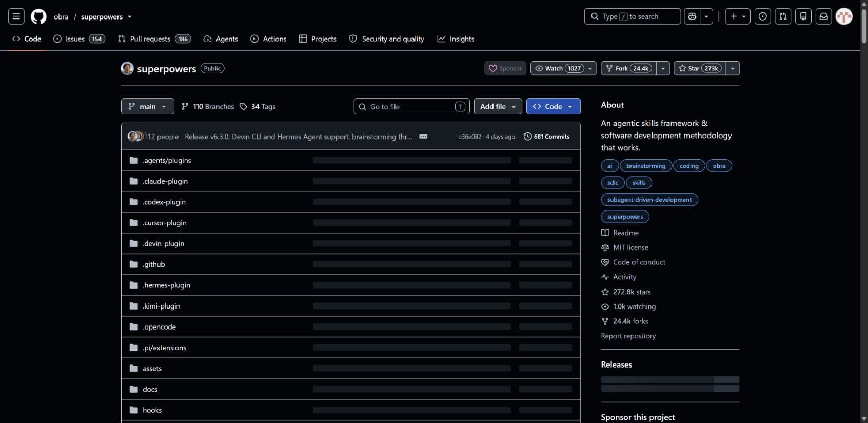
Task: Click folder icon for .github
Action: click(x=134, y=264)
